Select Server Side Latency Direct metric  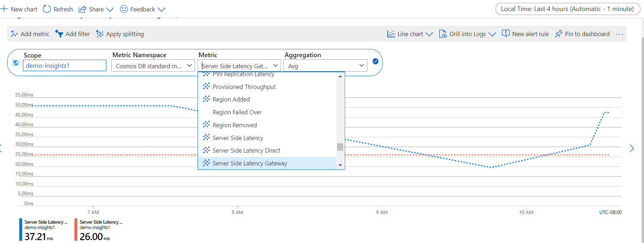click(267, 150)
